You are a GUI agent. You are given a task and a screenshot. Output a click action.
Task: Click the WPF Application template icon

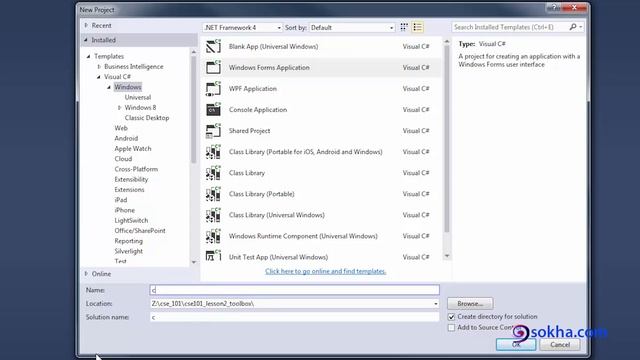tap(213, 89)
